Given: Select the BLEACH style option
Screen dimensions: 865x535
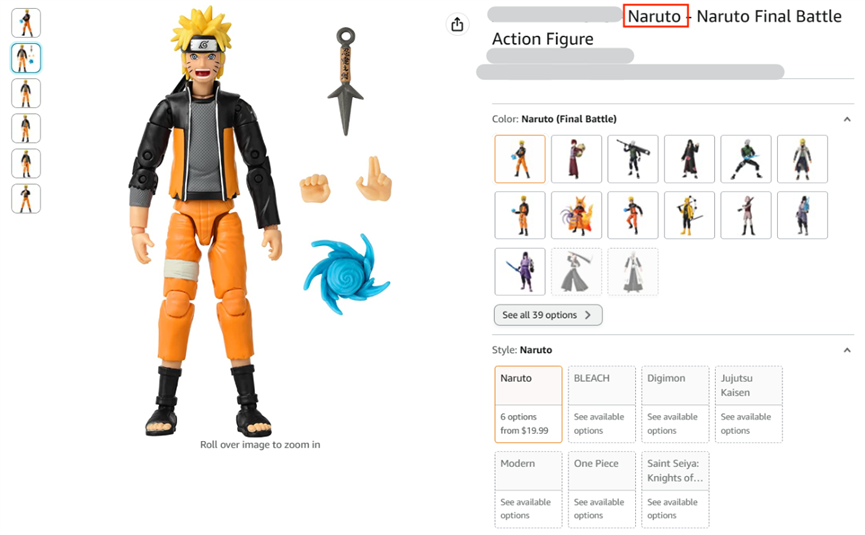Looking at the screenshot, I should coord(602,404).
